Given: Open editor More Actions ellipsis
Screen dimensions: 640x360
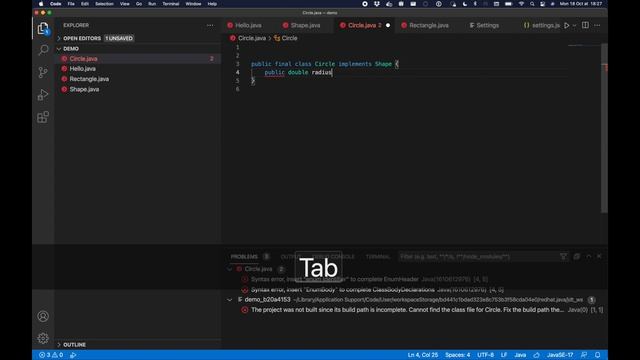Looking at the screenshot, I should 597,25.
